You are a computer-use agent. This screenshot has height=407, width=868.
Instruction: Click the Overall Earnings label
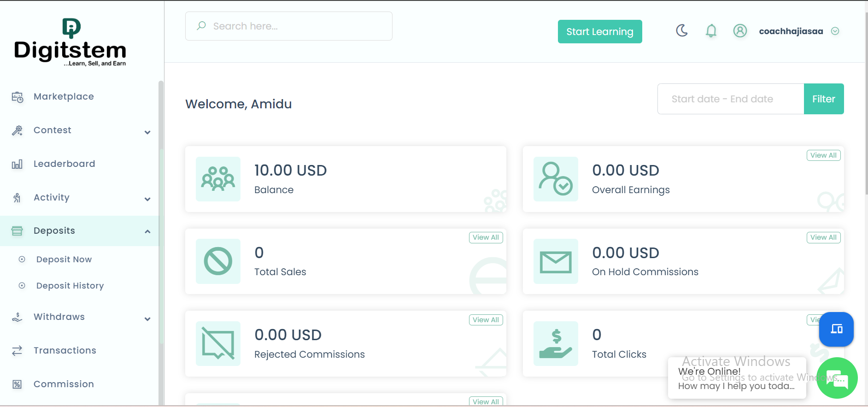pyautogui.click(x=631, y=190)
